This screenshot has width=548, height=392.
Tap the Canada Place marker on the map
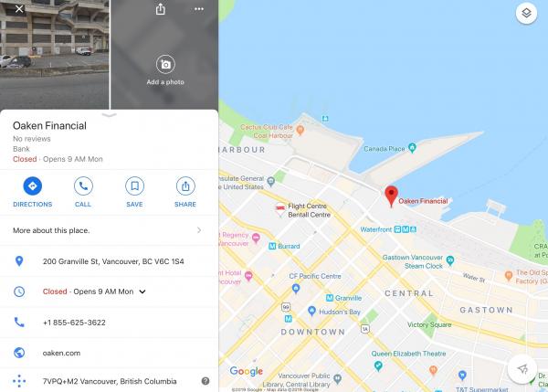coord(413,148)
